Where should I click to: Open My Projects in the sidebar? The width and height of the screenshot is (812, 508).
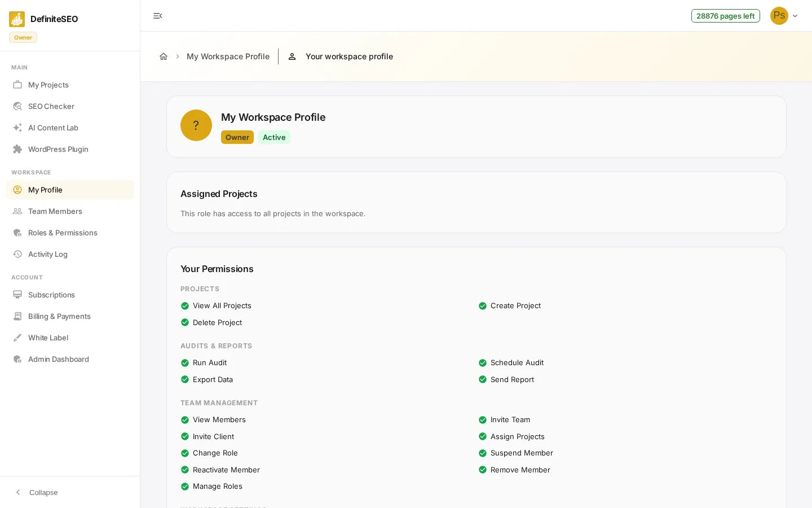(70, 85)
